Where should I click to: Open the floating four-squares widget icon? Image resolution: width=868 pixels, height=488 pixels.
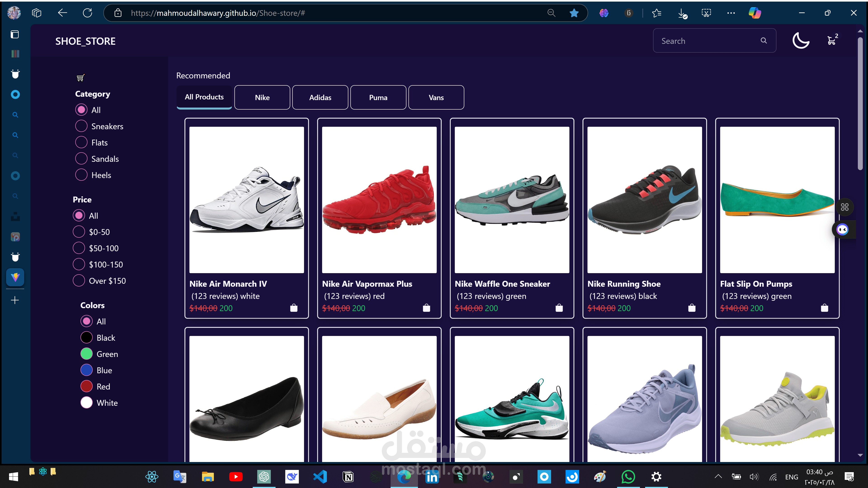point(844,207)
